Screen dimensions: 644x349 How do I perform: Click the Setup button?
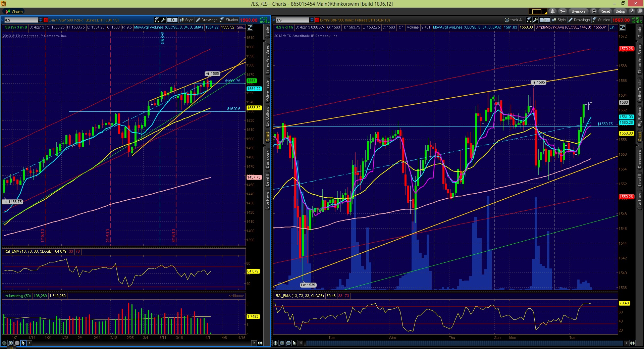point(620,11)
